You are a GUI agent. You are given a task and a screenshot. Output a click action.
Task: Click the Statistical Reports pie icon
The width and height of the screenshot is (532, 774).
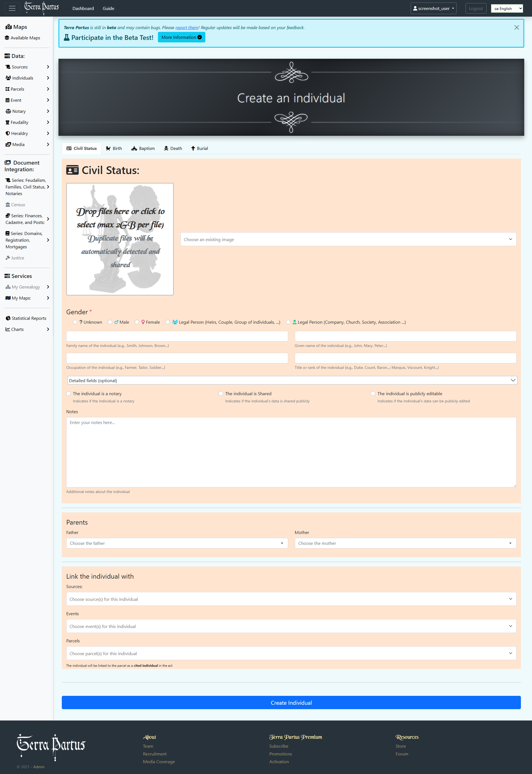8,318
